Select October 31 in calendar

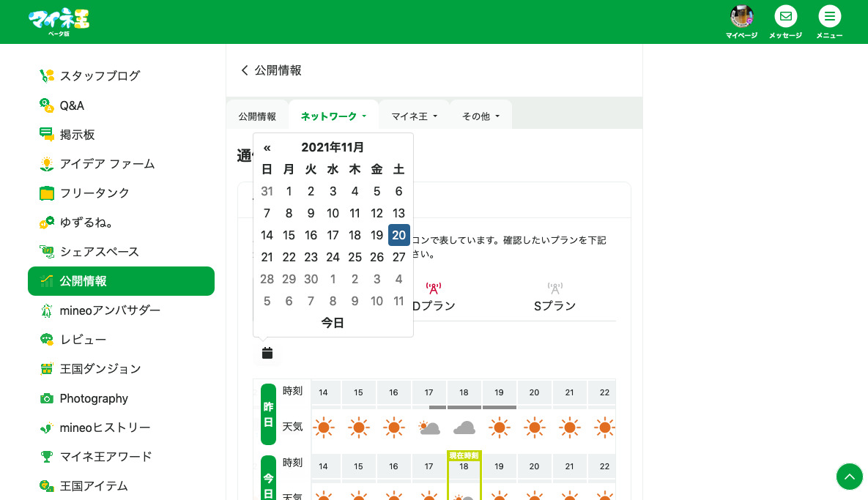267,191
